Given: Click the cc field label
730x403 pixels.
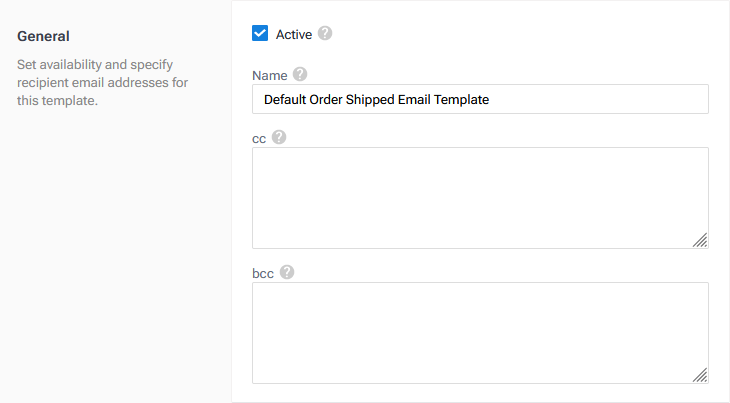Looking at the screenshot, I should pos(259,138).
